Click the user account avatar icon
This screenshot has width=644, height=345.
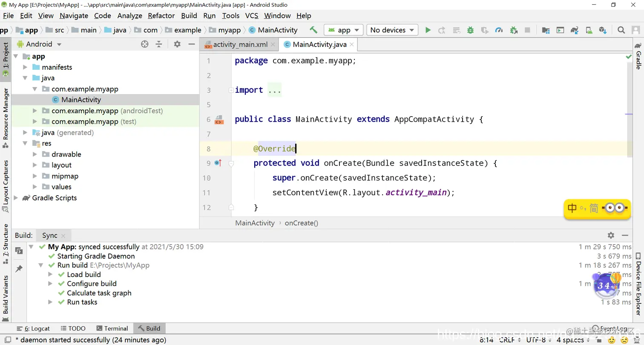635,30
